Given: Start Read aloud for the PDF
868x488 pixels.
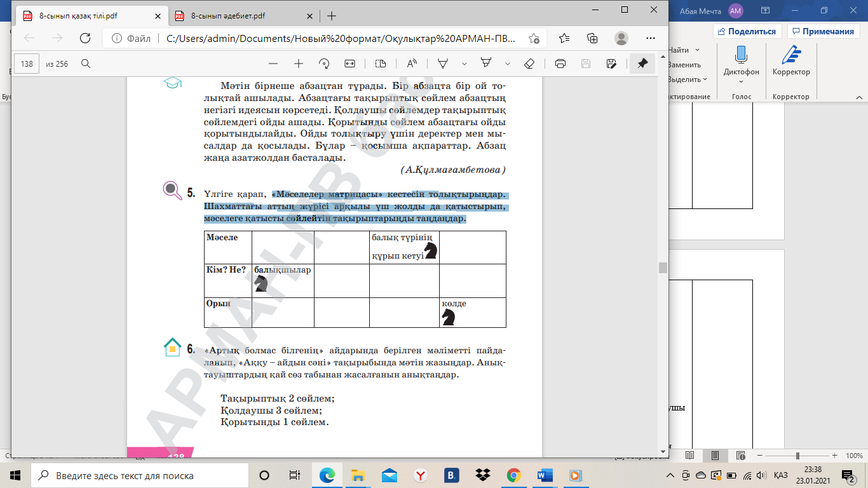Looking at the screenshot, I should (x=412, y=64).
